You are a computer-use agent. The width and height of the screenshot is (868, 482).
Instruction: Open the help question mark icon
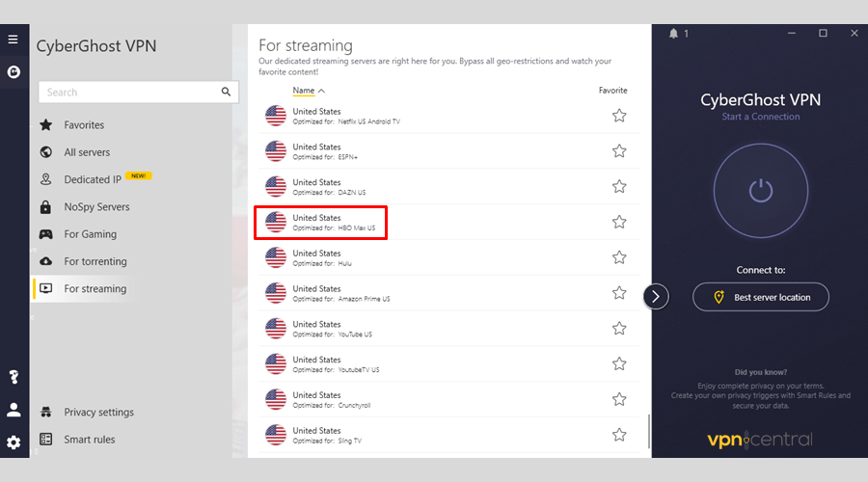coord(14,376)
